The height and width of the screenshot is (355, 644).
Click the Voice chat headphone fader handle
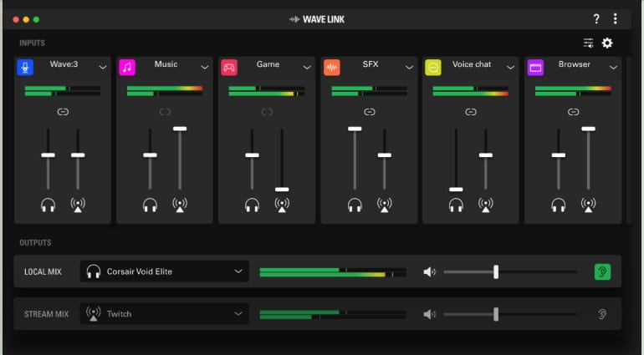(x=456, y=190)
